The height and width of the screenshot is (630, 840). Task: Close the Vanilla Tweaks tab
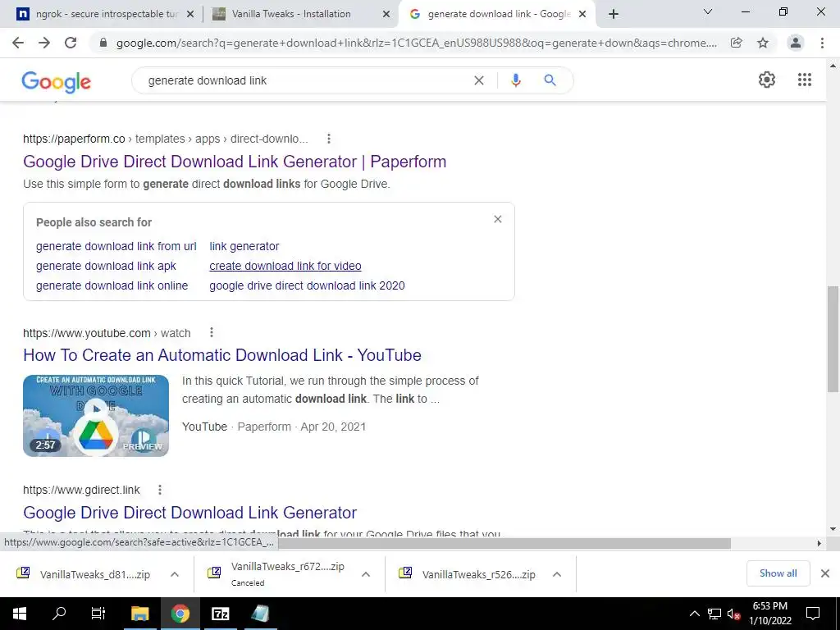386,15
